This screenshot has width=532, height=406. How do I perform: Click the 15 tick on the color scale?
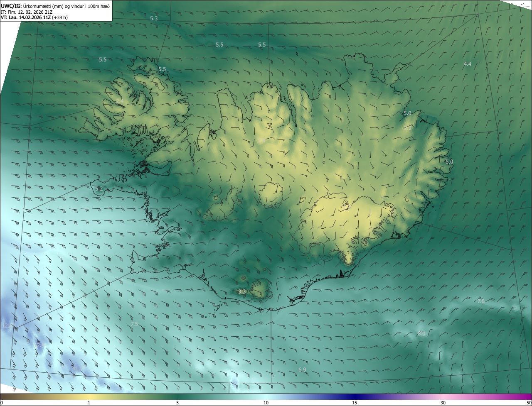(x=355, y=403)
